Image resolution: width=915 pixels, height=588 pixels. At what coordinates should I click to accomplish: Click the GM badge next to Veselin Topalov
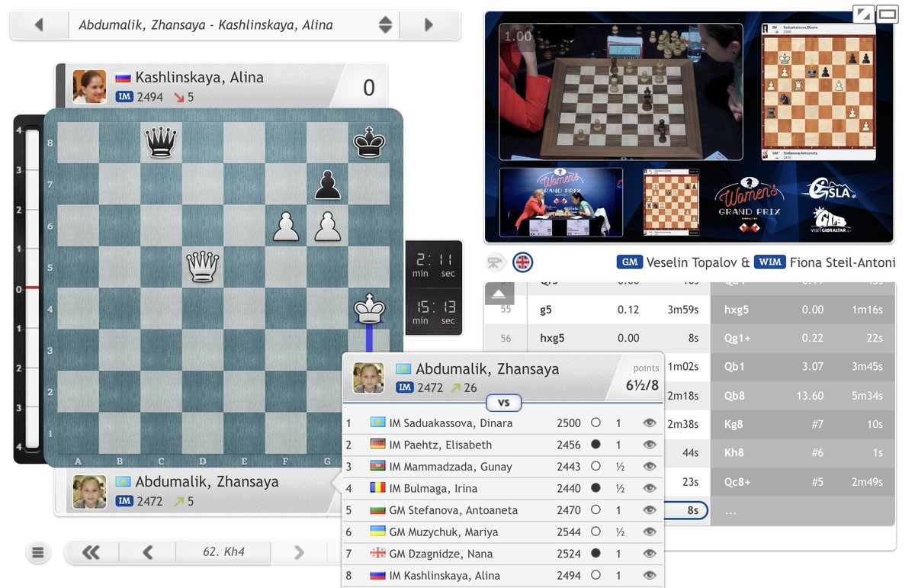[x=630, y=262]
